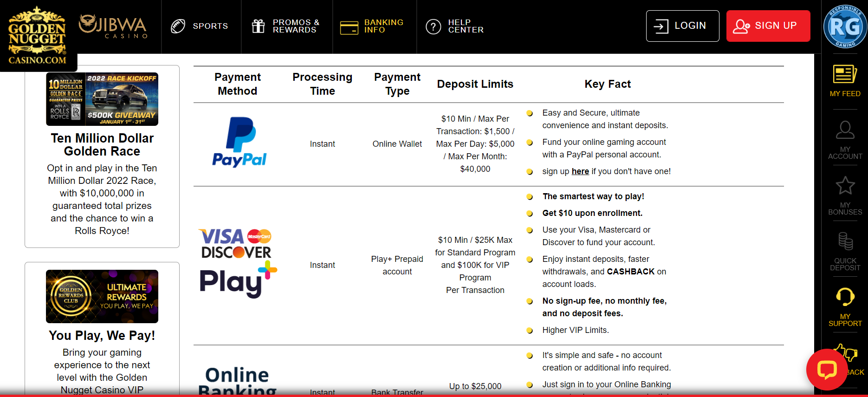Click the question mark Help icon
The width and height of the screenshot is (868, 397).
433,26
